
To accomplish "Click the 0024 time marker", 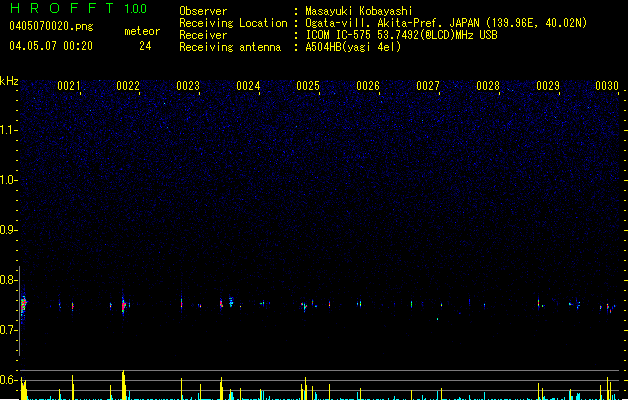I will pyautogui.click(x=248, y=86).
